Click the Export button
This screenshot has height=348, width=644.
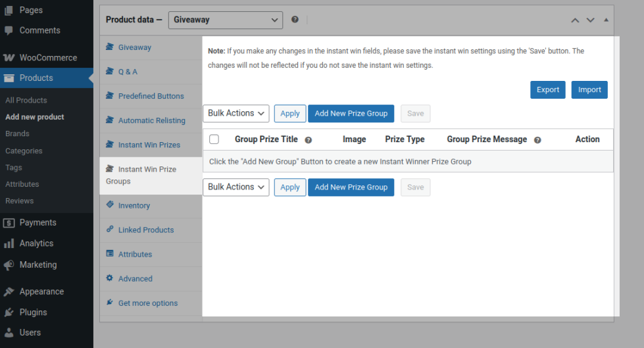(547, 90)
